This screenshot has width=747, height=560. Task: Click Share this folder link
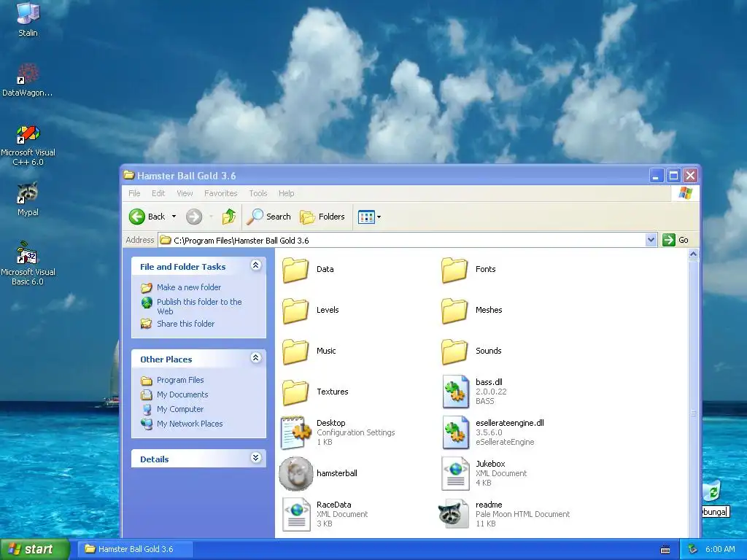[x=186, y=324]
